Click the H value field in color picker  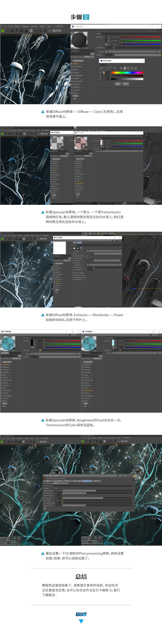point(106,72)
